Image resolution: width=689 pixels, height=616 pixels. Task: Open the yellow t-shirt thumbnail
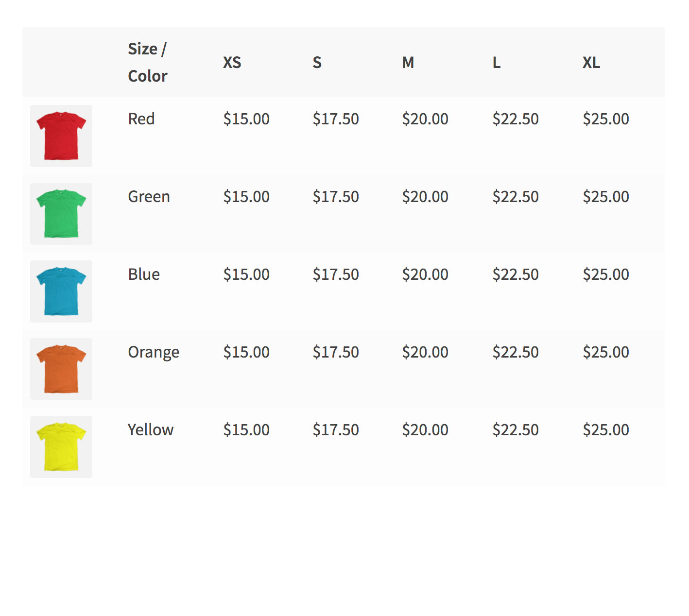[61, 447]
